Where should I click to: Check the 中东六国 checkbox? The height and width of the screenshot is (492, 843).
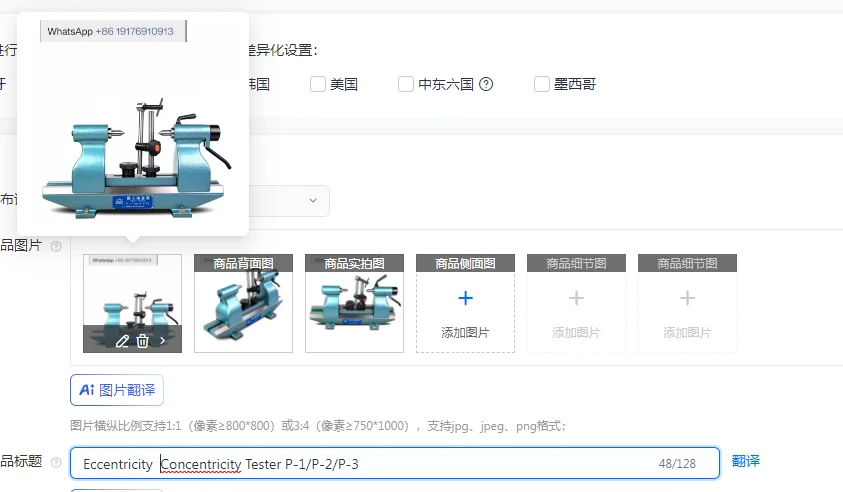coord(405,84)
